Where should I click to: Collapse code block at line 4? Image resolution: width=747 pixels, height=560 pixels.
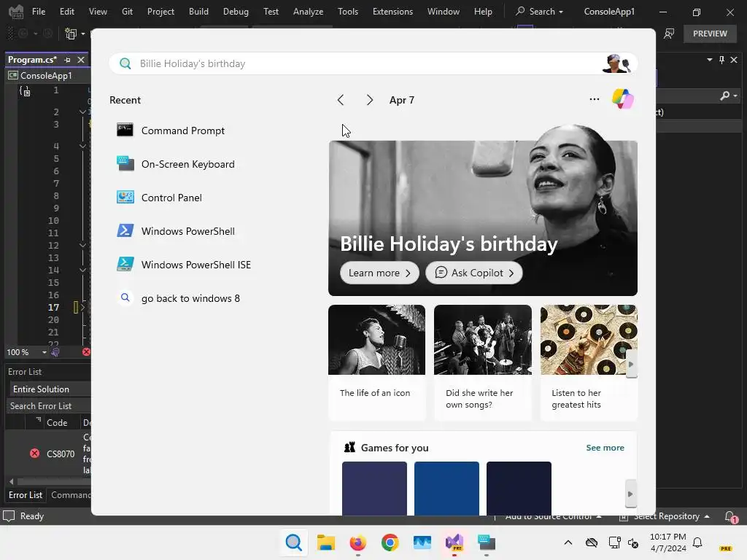(82, 146)
